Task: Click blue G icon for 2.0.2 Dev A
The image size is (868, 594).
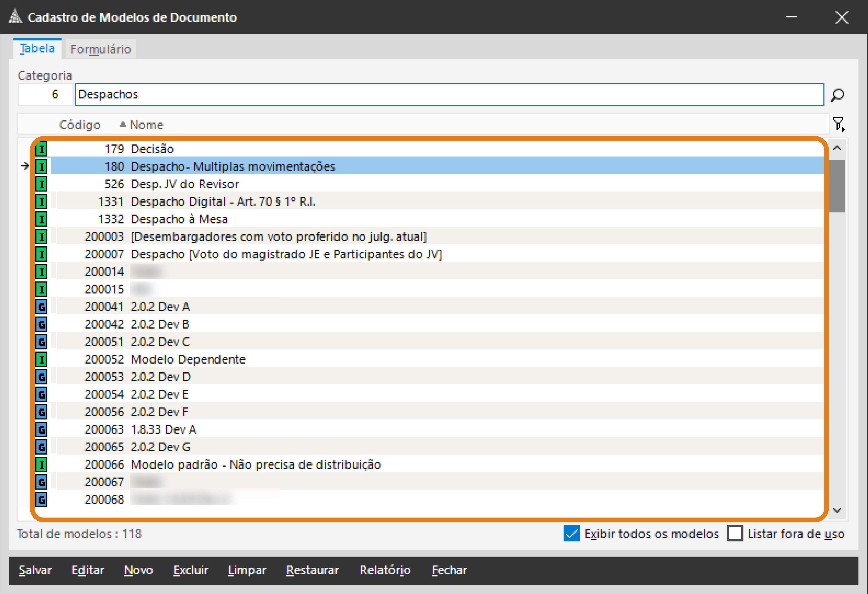Action: 41,307
